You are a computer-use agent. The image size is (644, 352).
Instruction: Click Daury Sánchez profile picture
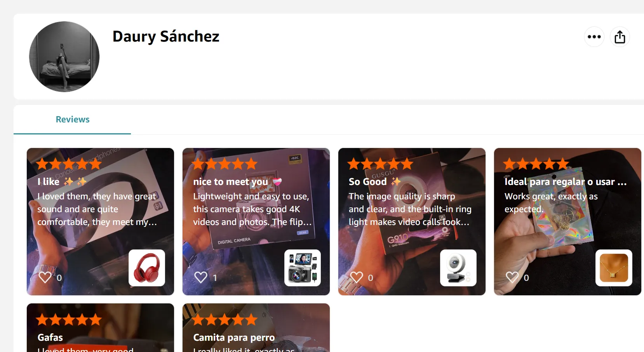(x=64, y=57)
